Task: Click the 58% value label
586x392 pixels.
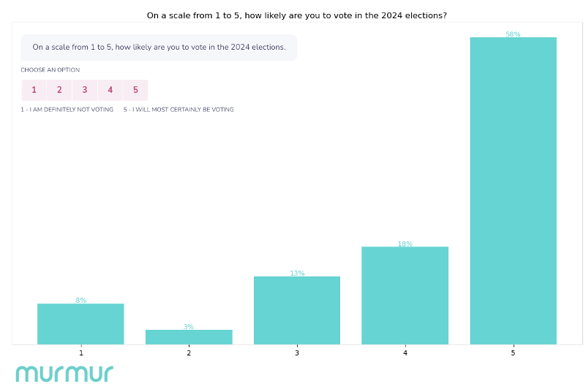Action: [513, 34]
